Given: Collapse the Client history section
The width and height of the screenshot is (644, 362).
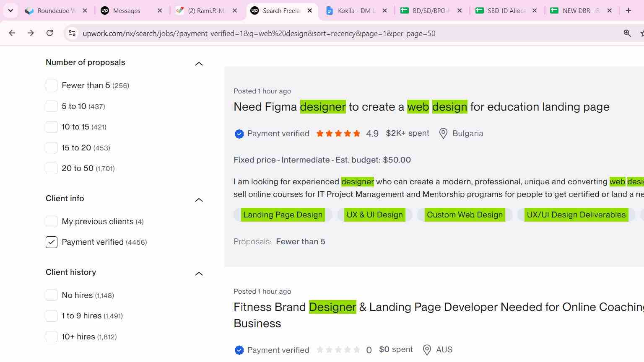Looking at the screenshot, I should pos(199,274).
